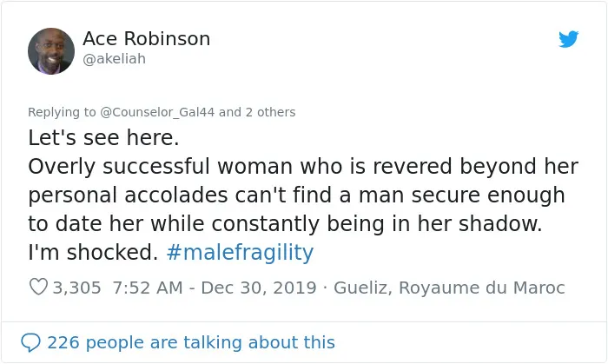This screenshot has height=364, width=608.
Task: Click the Dec 30, 2019 date
Action: (x=259, y=288)
